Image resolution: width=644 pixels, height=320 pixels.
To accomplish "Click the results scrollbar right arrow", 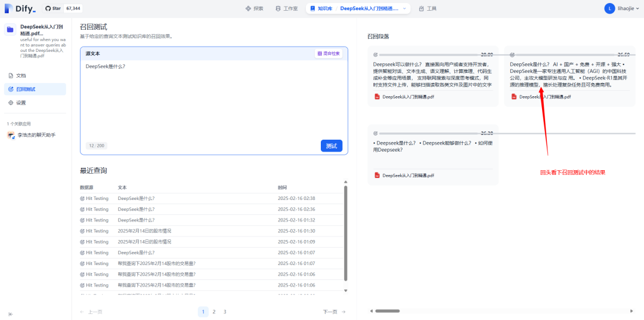I will click(x=631, y=311).
